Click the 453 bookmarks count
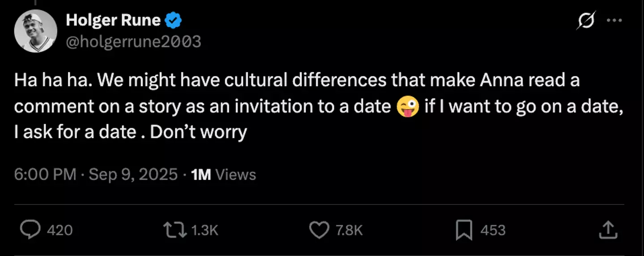This screenshot has width=644, height=256. tap(492, 230)
